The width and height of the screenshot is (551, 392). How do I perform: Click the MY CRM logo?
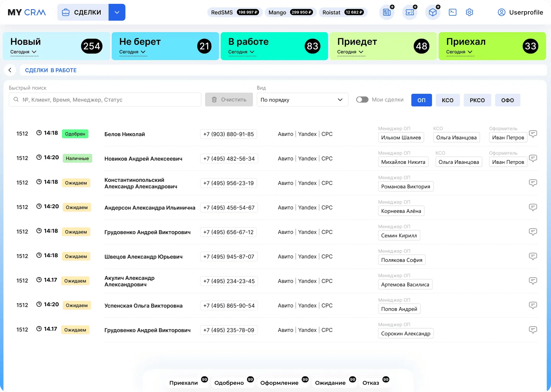pyautogui.click(x=27, y=12)
